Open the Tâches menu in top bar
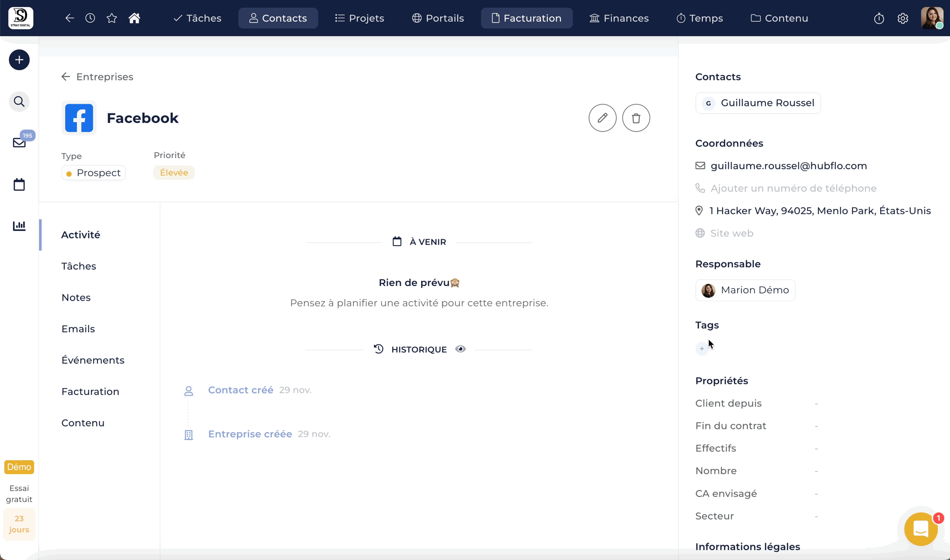 (x=197, y=18)
